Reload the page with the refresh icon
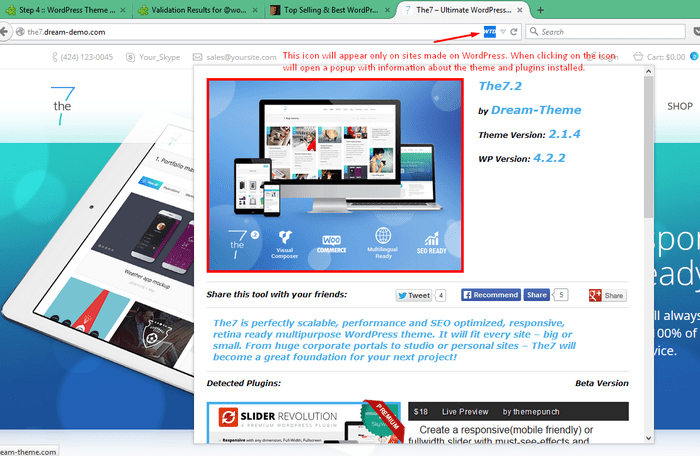This screenshot has height=456, width=700. (x=514, y=32)
